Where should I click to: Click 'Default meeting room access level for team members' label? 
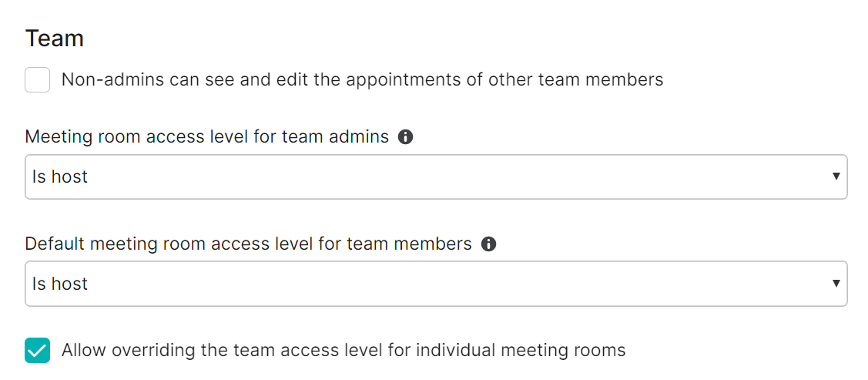click(x=249, y=244)
